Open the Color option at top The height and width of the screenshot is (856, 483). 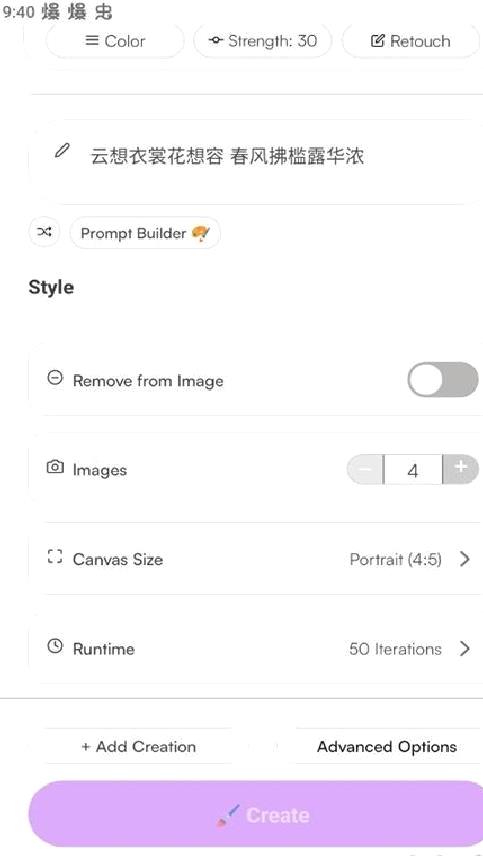click(x=115, y=41)
